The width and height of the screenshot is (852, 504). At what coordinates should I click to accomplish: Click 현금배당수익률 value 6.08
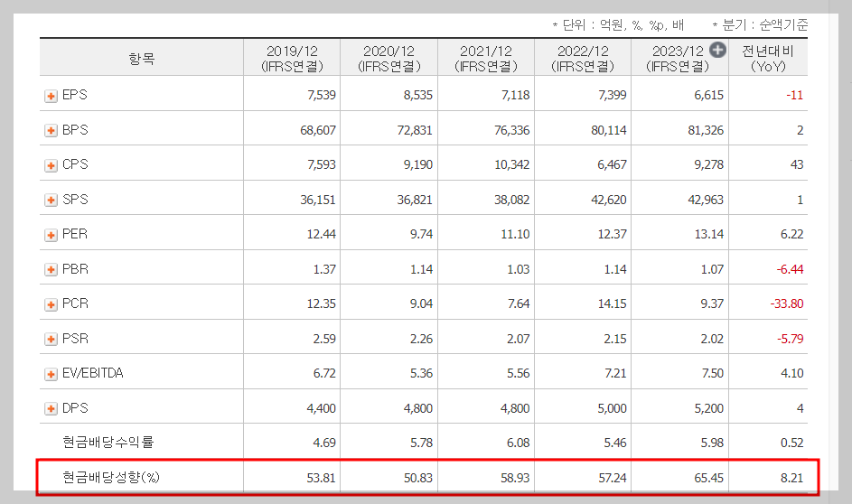tap(519, 443)
